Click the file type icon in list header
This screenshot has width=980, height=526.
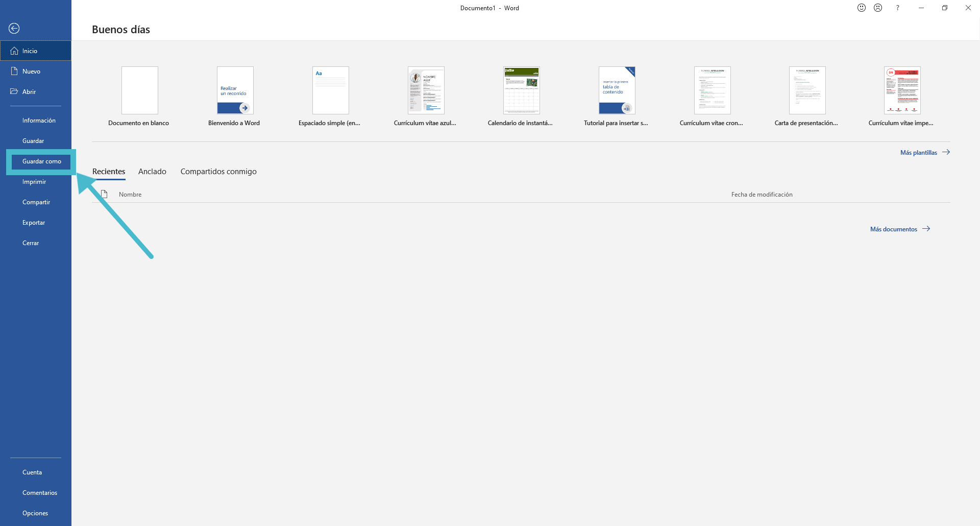104,194
